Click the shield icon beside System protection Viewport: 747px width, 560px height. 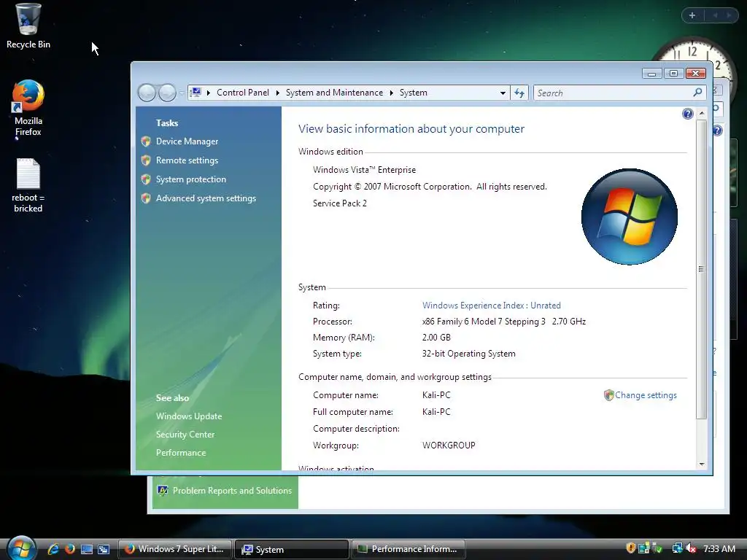tap(146, 179)
